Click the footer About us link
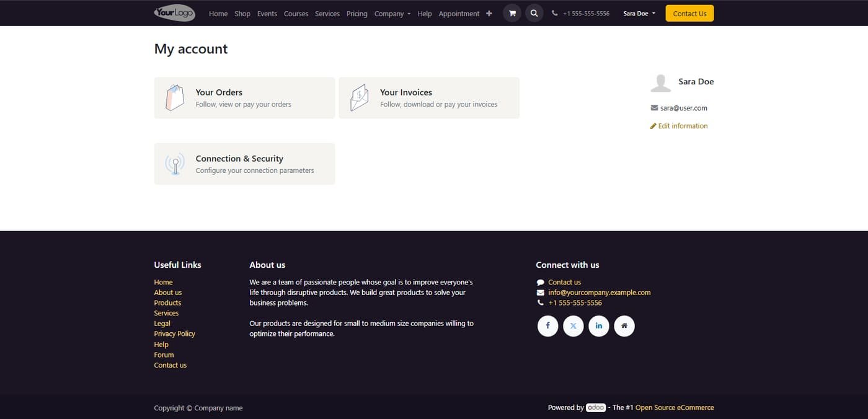This screenshot has width=868, height=419. (x=168, y=293)
